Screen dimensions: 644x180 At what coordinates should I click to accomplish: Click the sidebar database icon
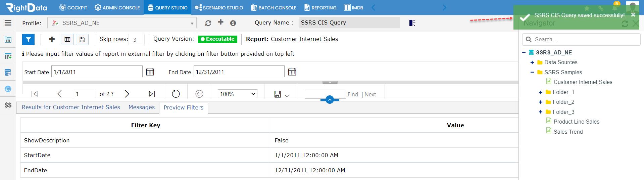[8, 72]
